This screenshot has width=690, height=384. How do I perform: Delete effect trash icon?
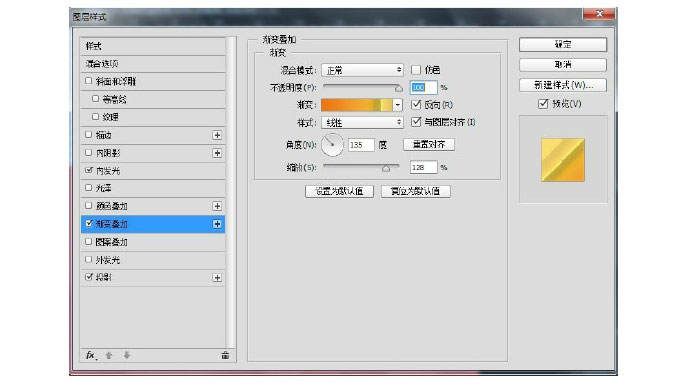pyautogui.click(x=225, y=355)
